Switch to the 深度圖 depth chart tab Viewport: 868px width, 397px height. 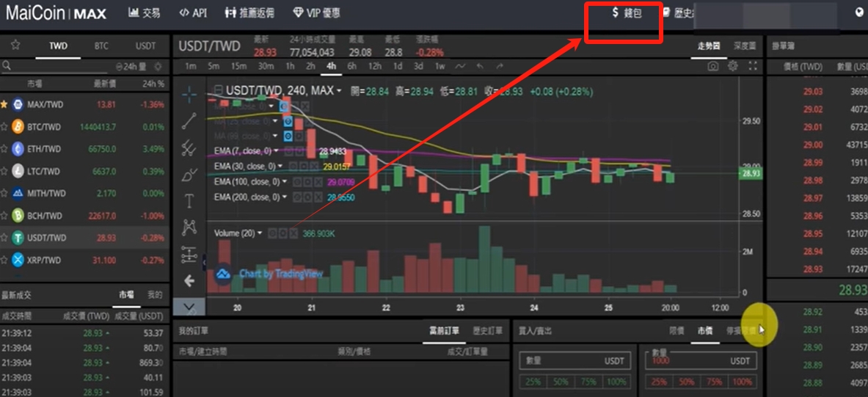coord(745,46)
